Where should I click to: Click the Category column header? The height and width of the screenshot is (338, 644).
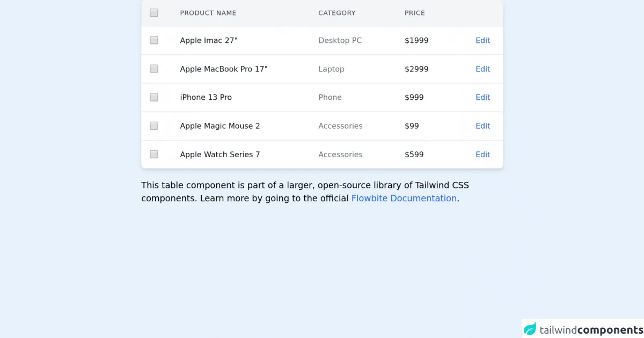click(x=336, y=13)
